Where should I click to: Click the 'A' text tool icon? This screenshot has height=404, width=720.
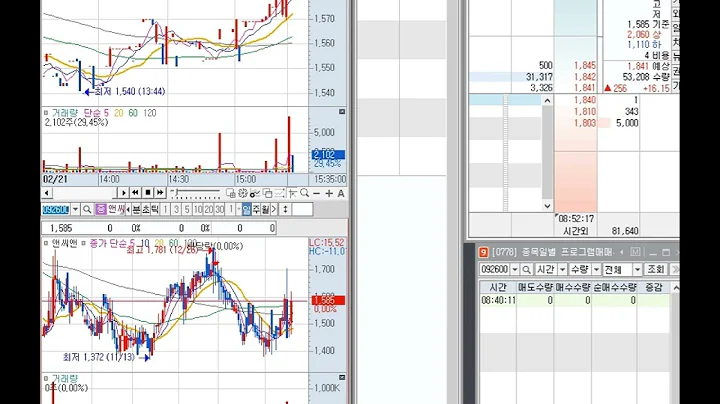[341, 194]
